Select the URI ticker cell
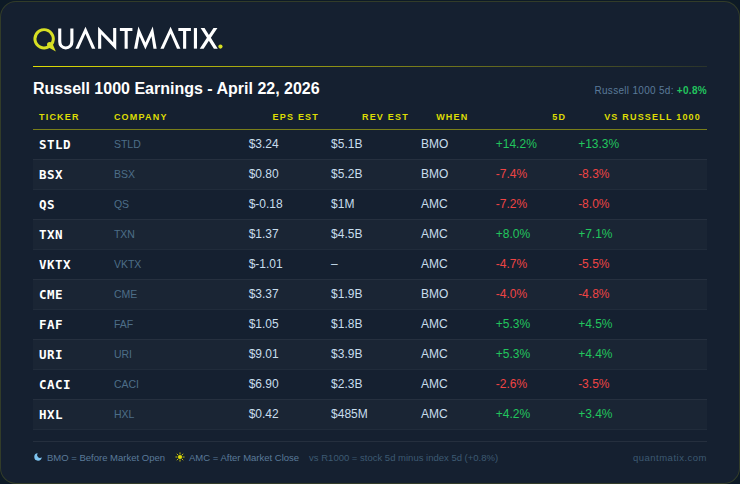The height and width of the screenshot is (484, 740). 51,355
